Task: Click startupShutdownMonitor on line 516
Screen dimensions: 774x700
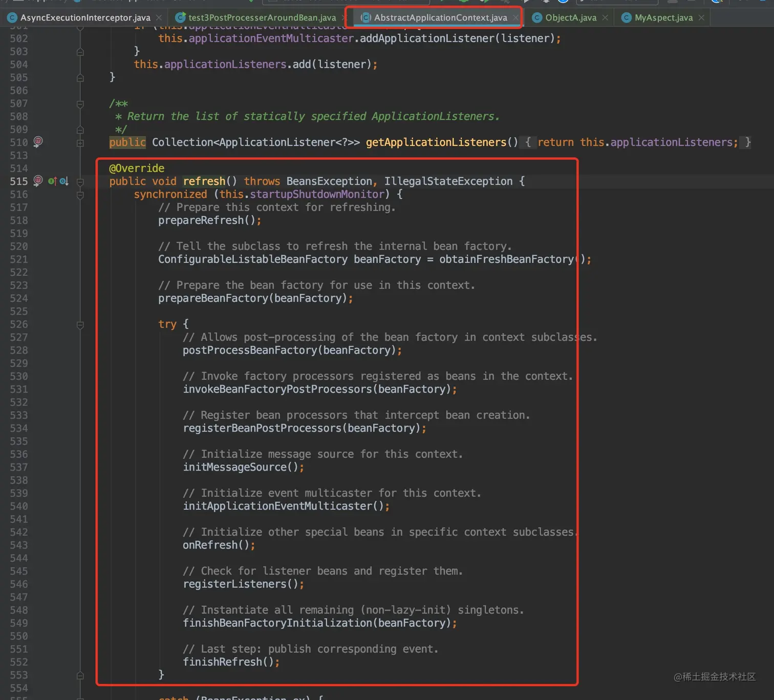Action: coord(317,194)
